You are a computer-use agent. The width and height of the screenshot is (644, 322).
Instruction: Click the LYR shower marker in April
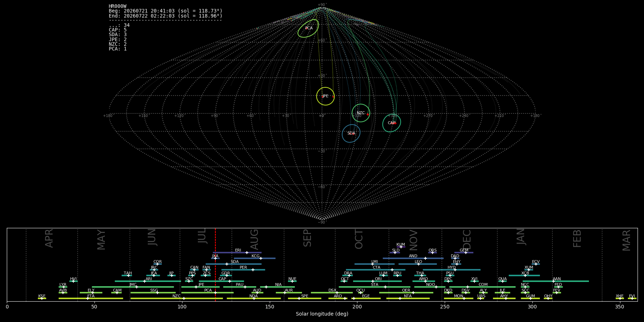64,287
